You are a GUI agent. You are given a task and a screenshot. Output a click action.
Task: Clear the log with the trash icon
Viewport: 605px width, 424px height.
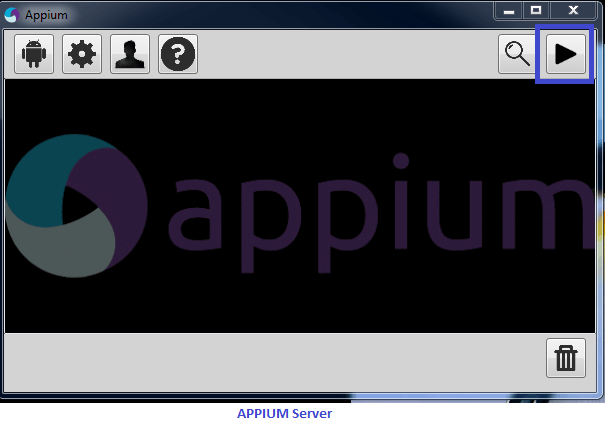click(x=566, y=358)
